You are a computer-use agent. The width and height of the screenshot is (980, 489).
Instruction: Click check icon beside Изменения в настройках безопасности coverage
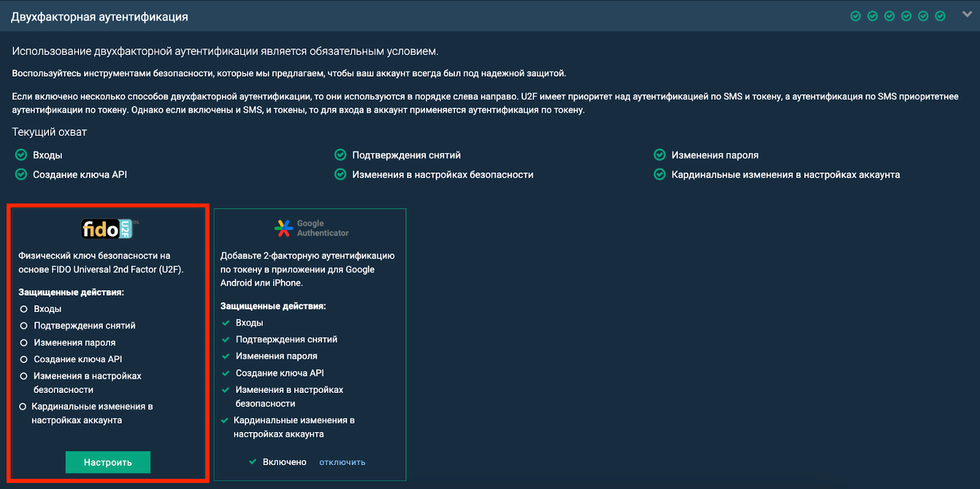341,174
